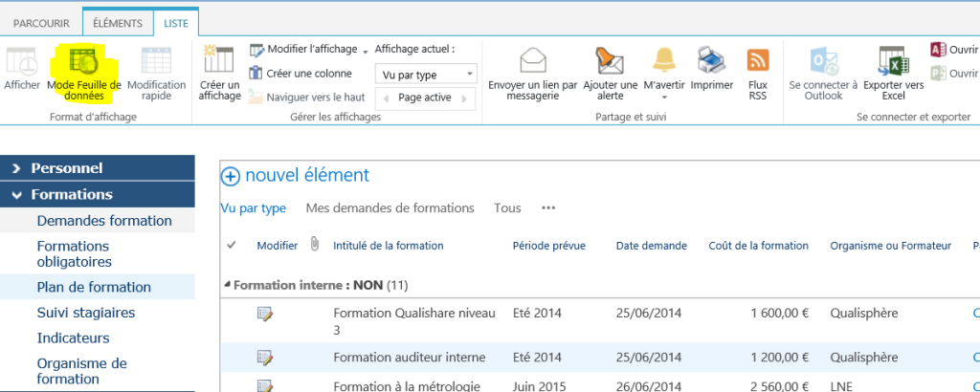980x392 pixels.
Task: Open Formations obligatoires in sidebar
Action: (75, 254)
